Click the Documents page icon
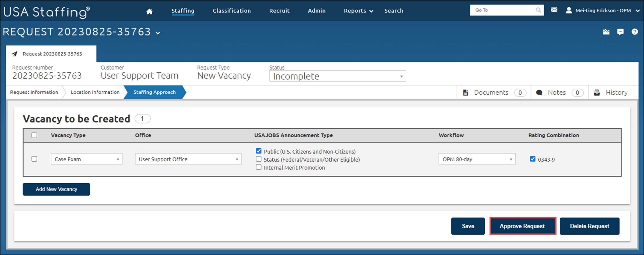This screenshot has height=255, width=644. click(x=465, y=93)
